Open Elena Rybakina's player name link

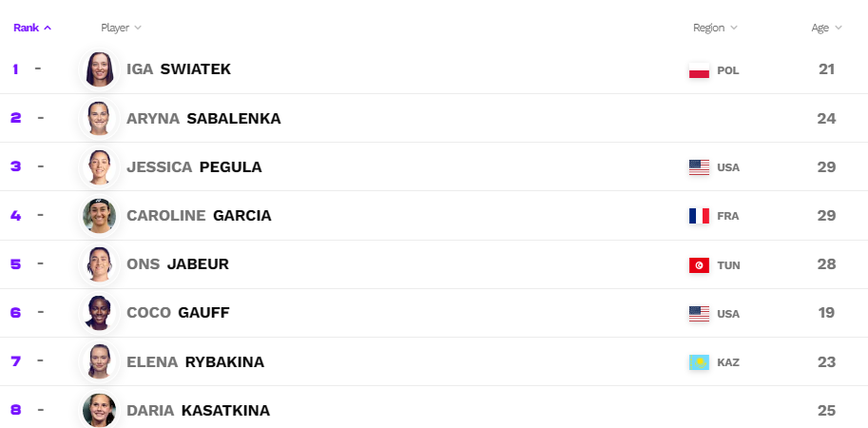196,362
